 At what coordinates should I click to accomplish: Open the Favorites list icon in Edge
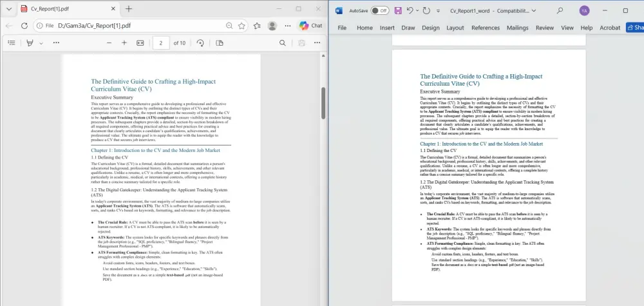(257, 26)
